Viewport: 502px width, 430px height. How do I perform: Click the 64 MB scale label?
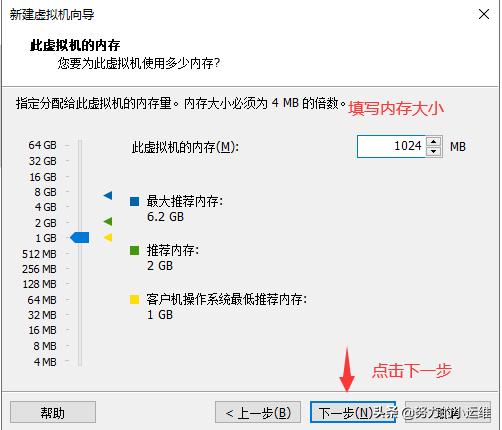point(42,300)
